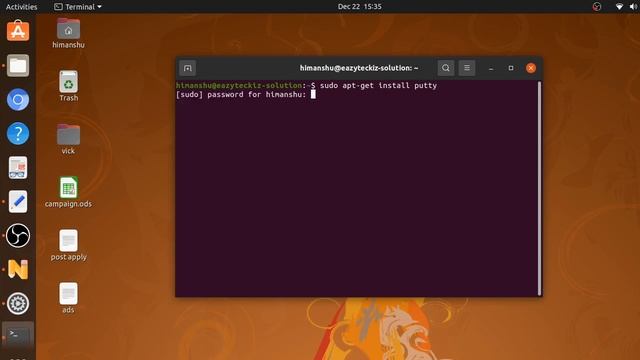
Task: Launch Chromium browser from dock
Action: tap(18, 99)
